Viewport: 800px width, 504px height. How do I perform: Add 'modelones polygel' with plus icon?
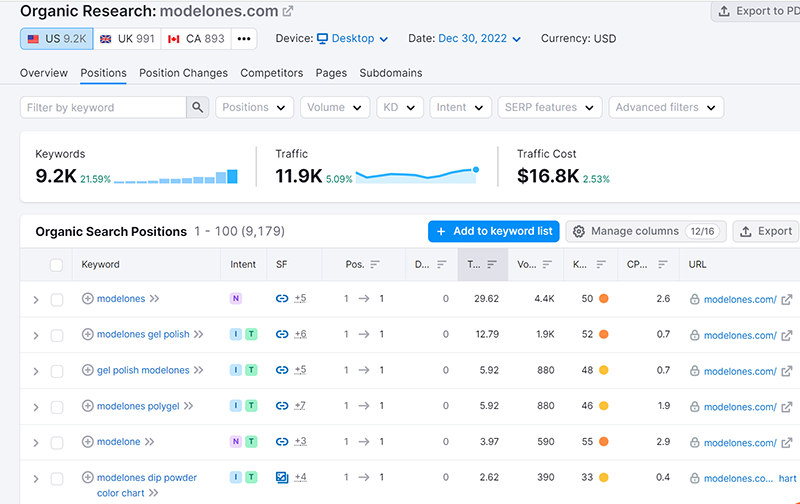click(x=88, y=406)
